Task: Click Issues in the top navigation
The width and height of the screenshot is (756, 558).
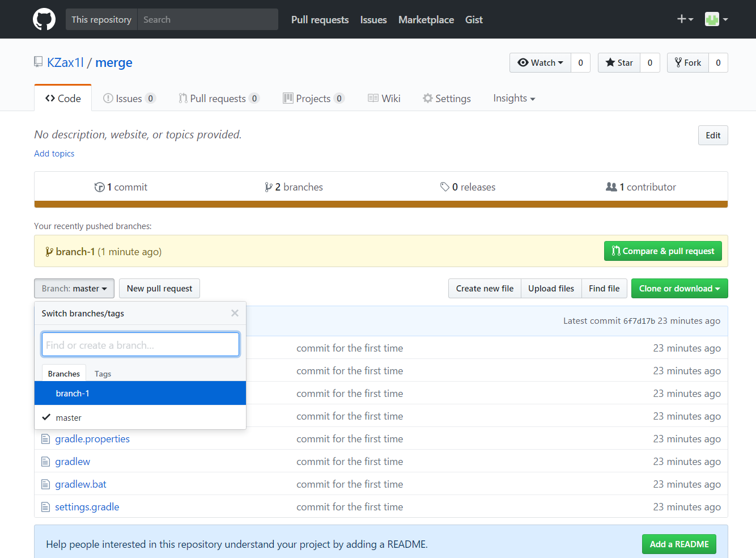Action: pyautogui.click(x=373, y=19)
